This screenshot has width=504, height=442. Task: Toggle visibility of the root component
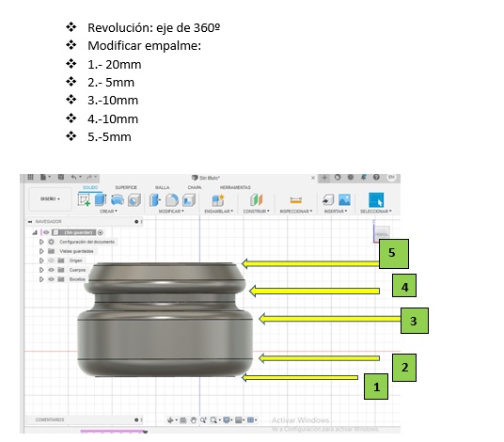coord(46,232)
